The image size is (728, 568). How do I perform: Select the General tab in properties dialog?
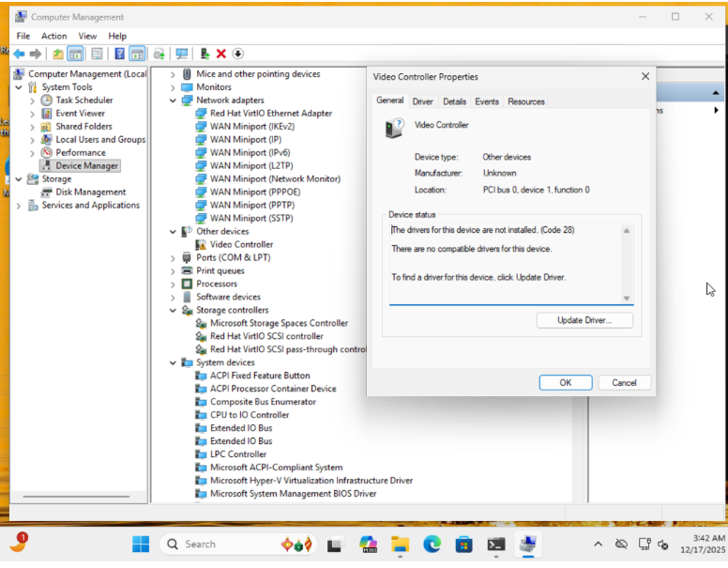(x=390, y=100)
